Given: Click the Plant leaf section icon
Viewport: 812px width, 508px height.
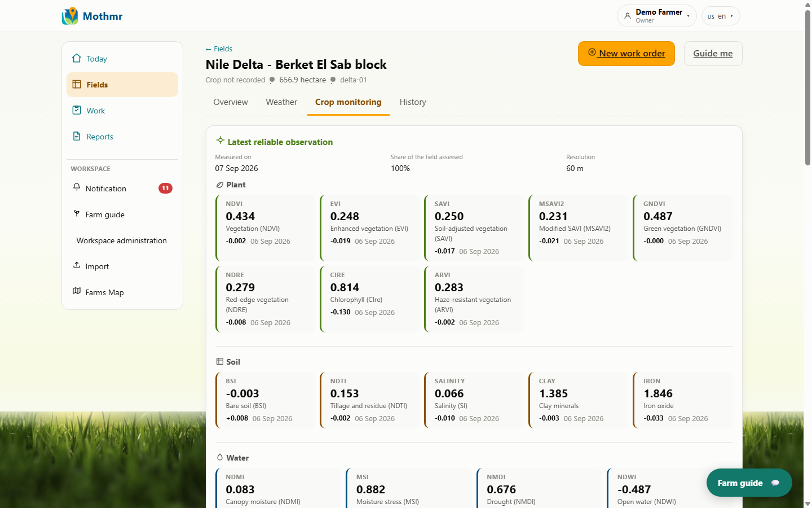Looking at the screenshot, I should (220, 185).
